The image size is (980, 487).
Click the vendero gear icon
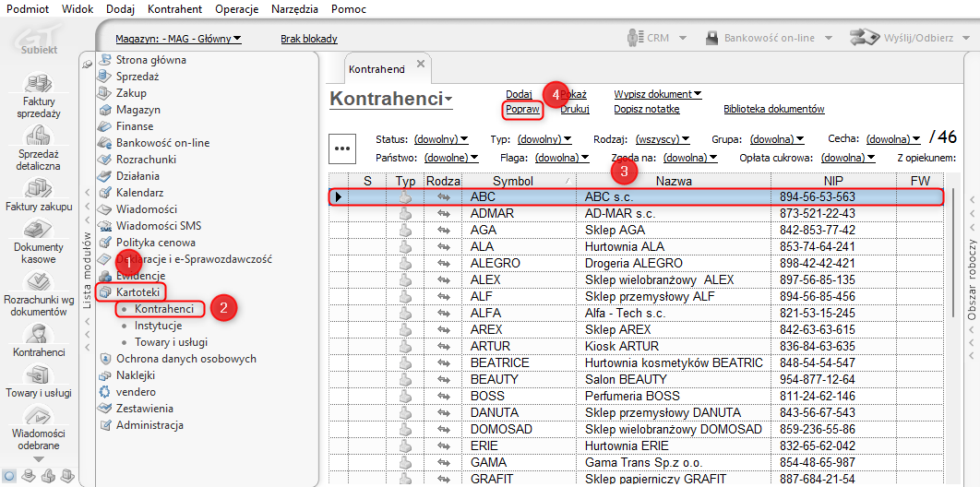click(105, 392)
